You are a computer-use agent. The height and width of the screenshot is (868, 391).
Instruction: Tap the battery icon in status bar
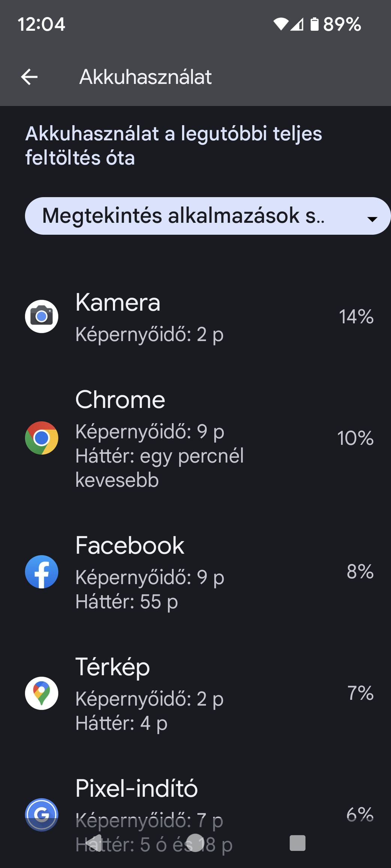tap(314, 24)
